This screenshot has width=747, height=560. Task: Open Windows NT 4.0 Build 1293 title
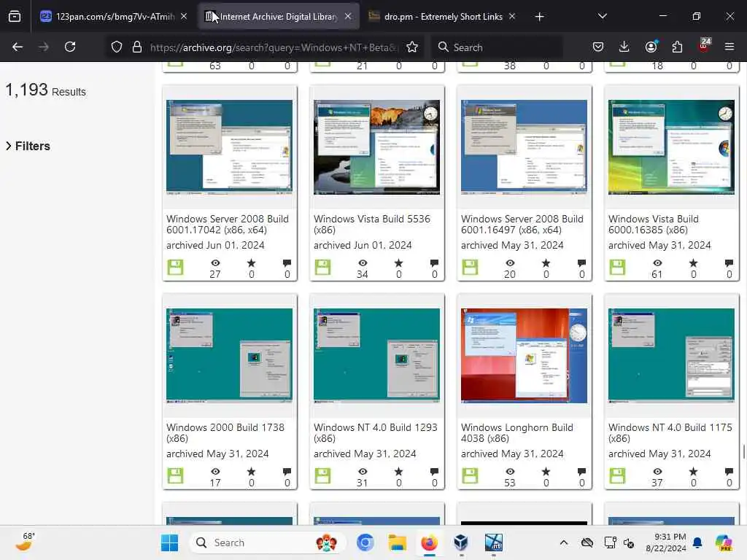376,433
